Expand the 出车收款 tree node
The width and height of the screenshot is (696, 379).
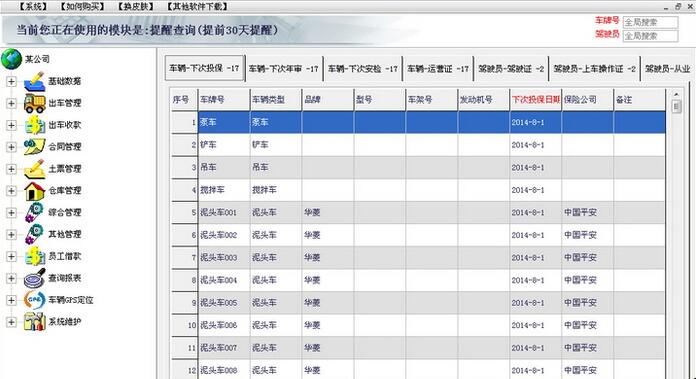tap(11, 125)
